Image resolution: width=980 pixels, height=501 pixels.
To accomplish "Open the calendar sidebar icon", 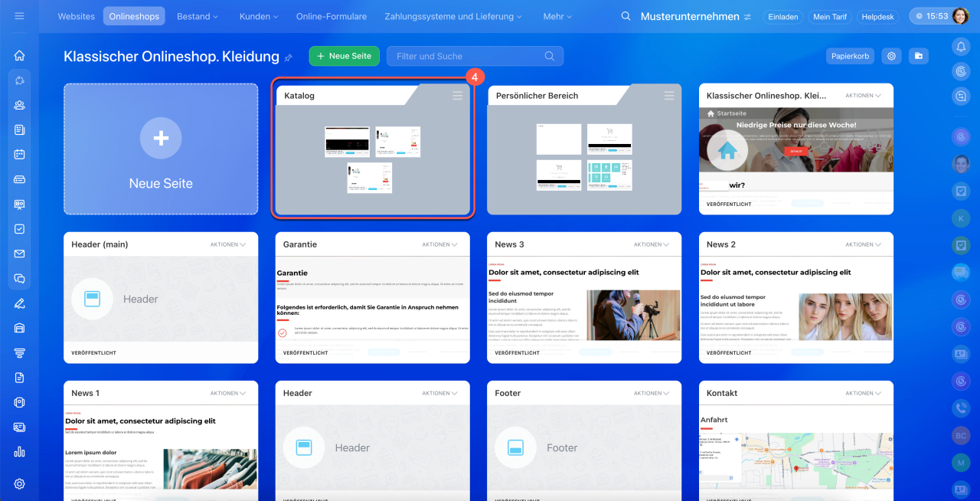I will click(19, 154).
